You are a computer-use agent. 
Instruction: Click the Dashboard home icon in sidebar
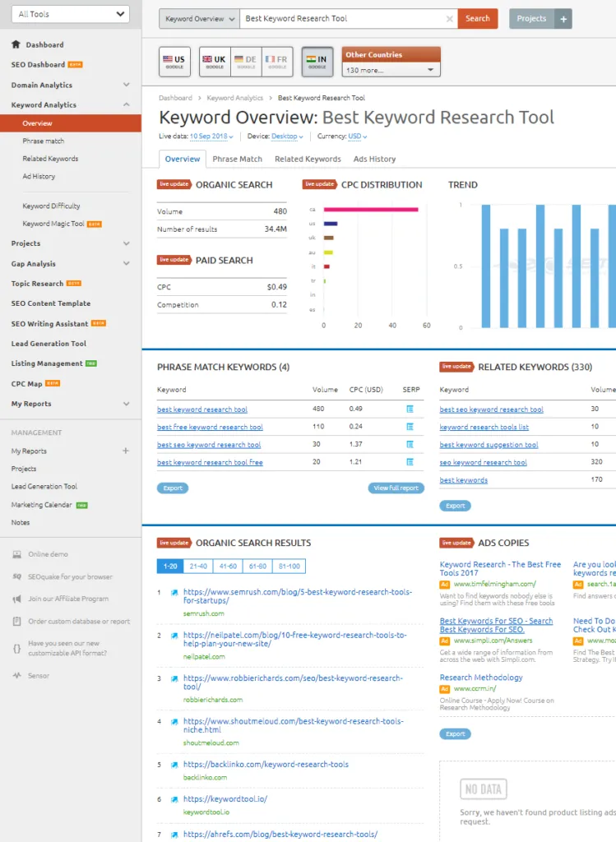tap(16, 44)
